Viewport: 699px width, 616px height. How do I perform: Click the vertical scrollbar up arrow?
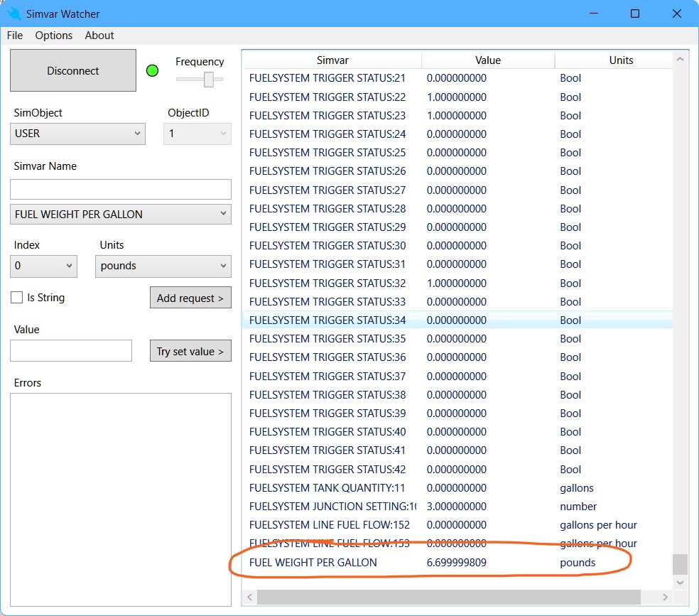(680, 59)
